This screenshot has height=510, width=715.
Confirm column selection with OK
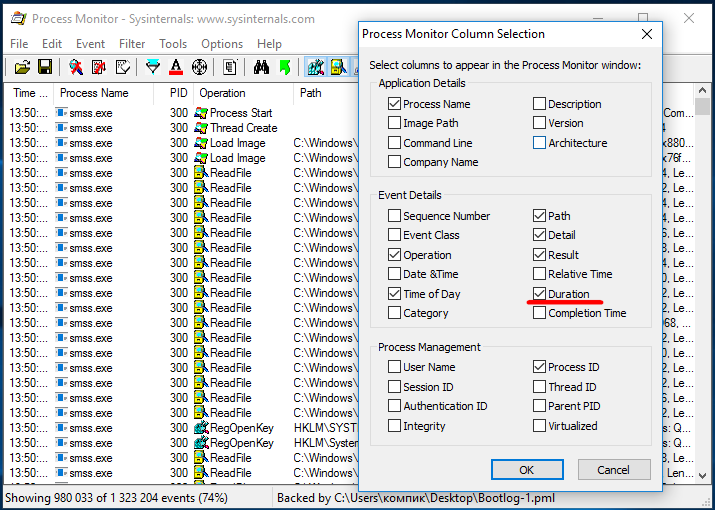tap(527, 469)
